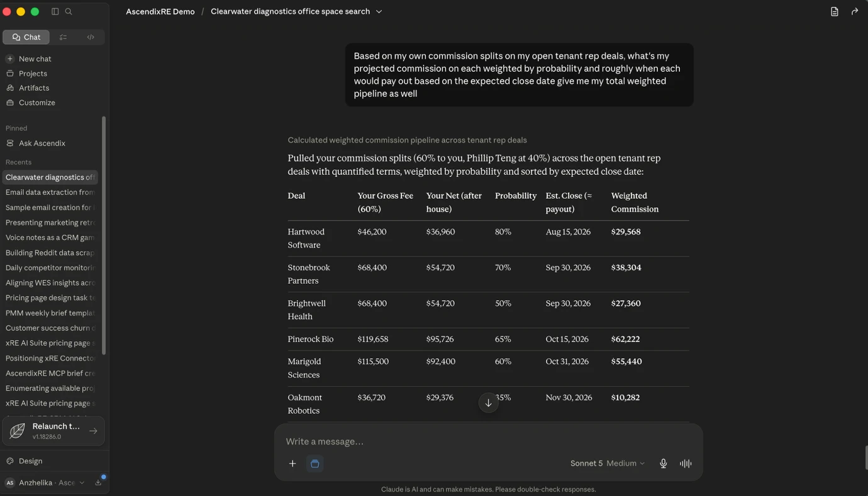
Task: Open Building Reddit data scraper chat
Action: tap(50, 252)
